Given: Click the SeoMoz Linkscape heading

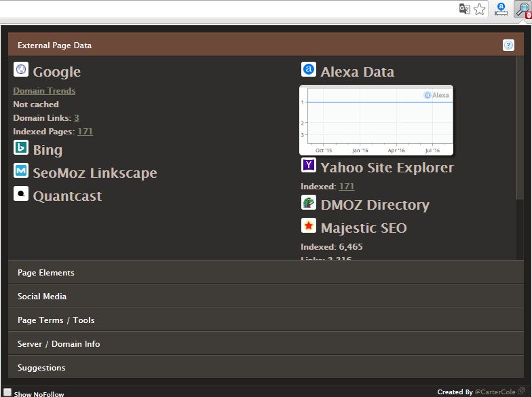Looking at the screenshot, I should coord(95,173).
